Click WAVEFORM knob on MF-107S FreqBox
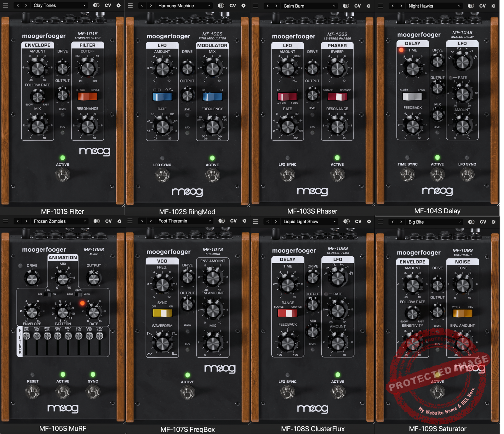Viewport: 504px width, 434px height. pos(162,343)
